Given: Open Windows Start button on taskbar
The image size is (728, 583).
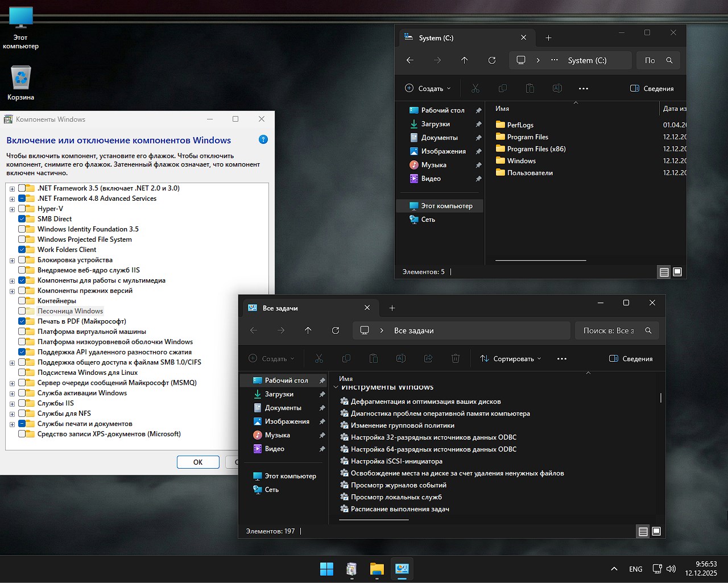Looking at the screenshot, I should coord(326,569).
